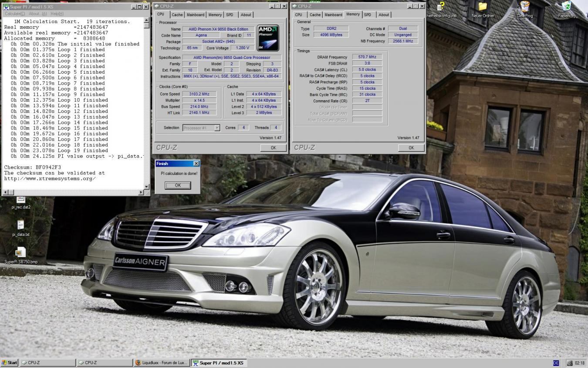
Task: Open the pi_data.txt desktop icon
Action: coord(20,228)
